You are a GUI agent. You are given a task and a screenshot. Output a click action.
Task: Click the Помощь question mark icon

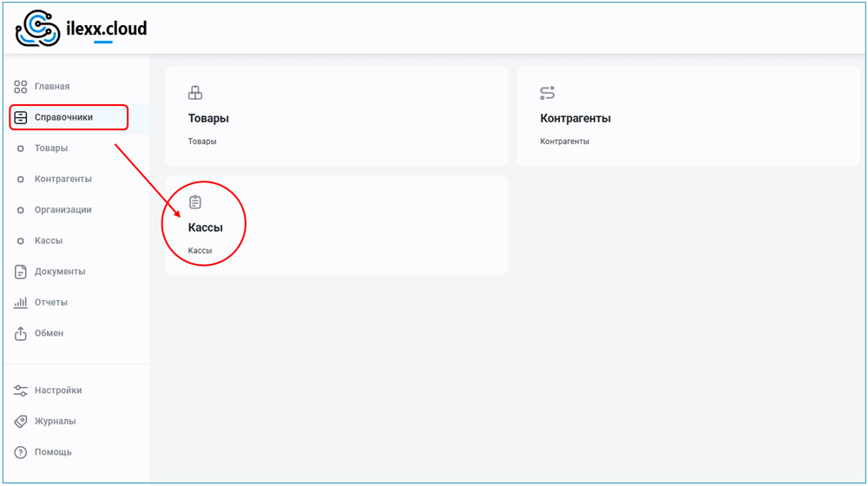(x=21, y=452)
